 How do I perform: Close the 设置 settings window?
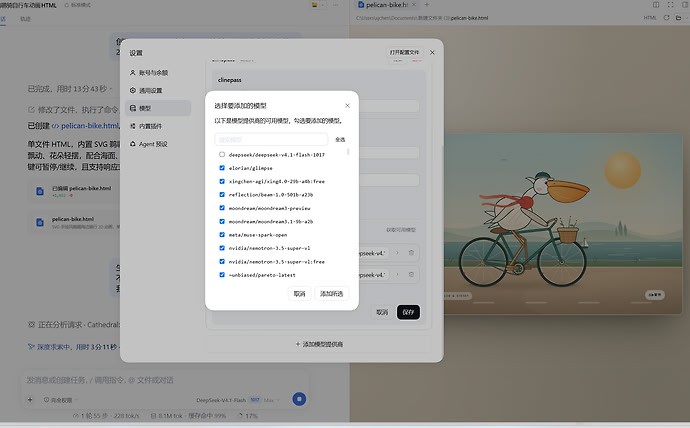[432, 52]
